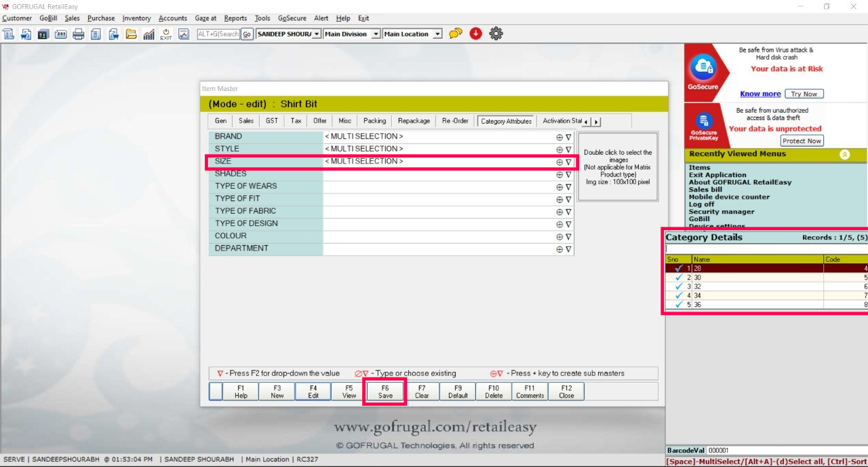This screenshot has height=467, width=868.
Task: Click the F6 Save button
Action: [x=385, y=392]
